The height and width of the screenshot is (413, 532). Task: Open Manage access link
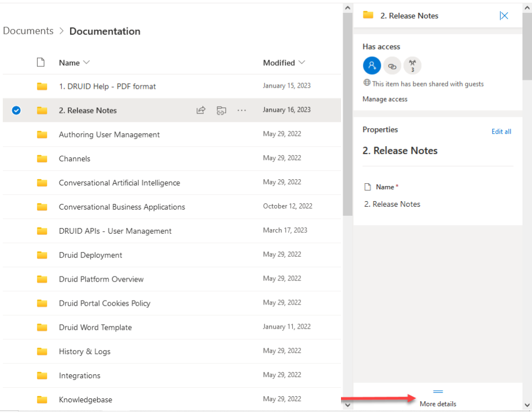pos(385,99)
